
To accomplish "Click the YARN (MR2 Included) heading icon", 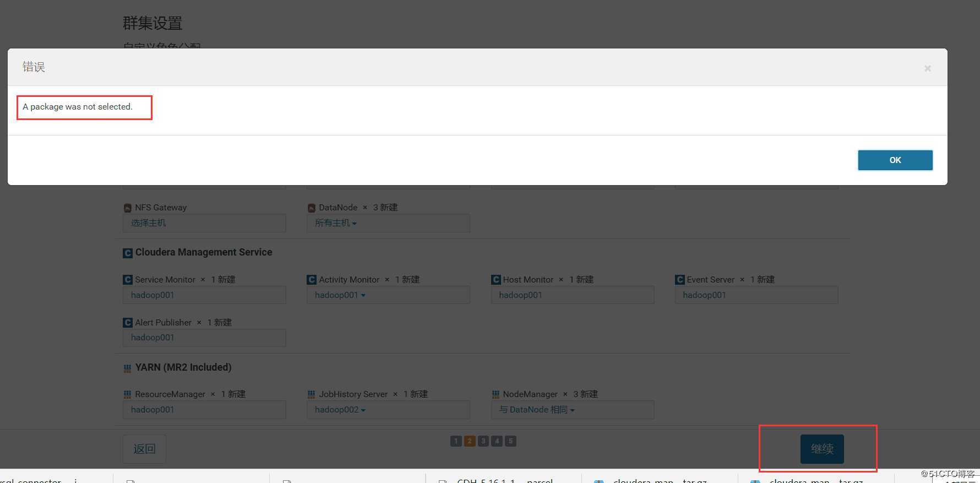I will pyautogui.click(x=128, y=368).
